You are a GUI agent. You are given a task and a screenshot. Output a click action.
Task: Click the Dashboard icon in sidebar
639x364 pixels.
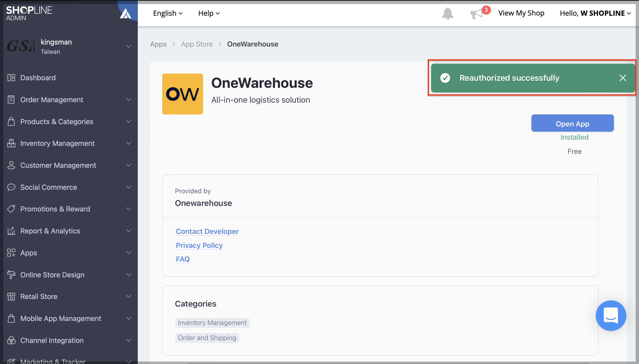click(x=11, y=78)
